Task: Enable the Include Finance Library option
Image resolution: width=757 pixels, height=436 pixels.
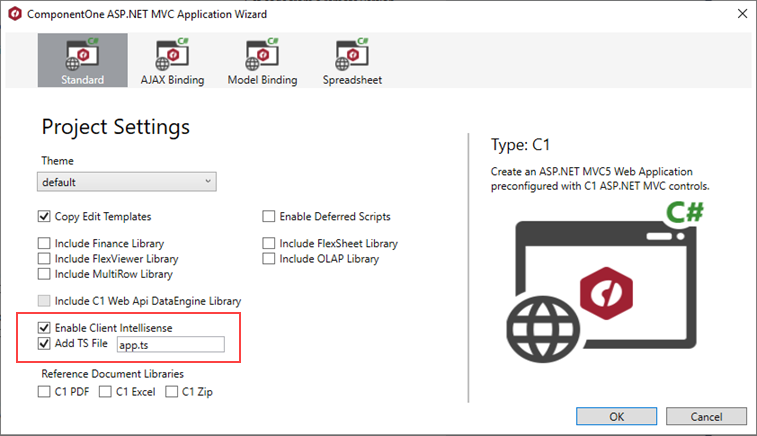Action: coord(44,243)
